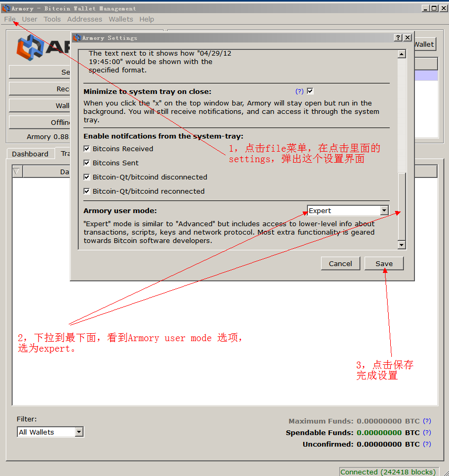Click the sort triangle in the ledger table header

[17, 172]
